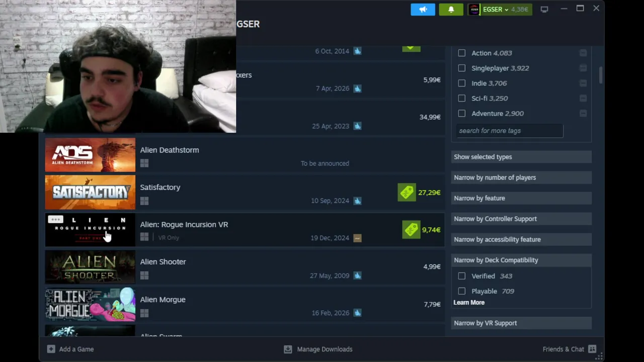Exclude the Singleplayer tag
The image size is (644, 362).
click(583, 68)
